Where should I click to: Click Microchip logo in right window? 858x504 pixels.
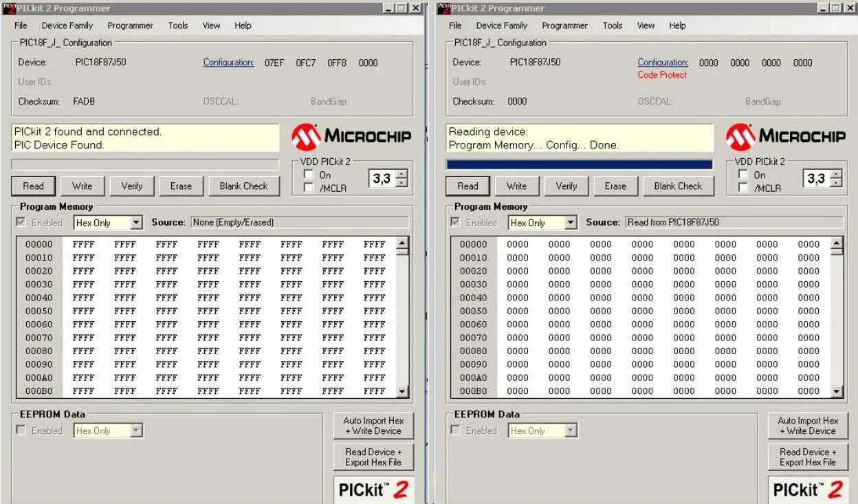click(x=785, y=137)
